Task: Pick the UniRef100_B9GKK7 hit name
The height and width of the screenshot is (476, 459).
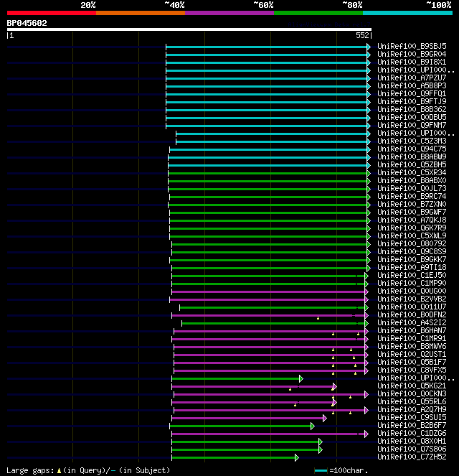Action: tap(412, 259)
